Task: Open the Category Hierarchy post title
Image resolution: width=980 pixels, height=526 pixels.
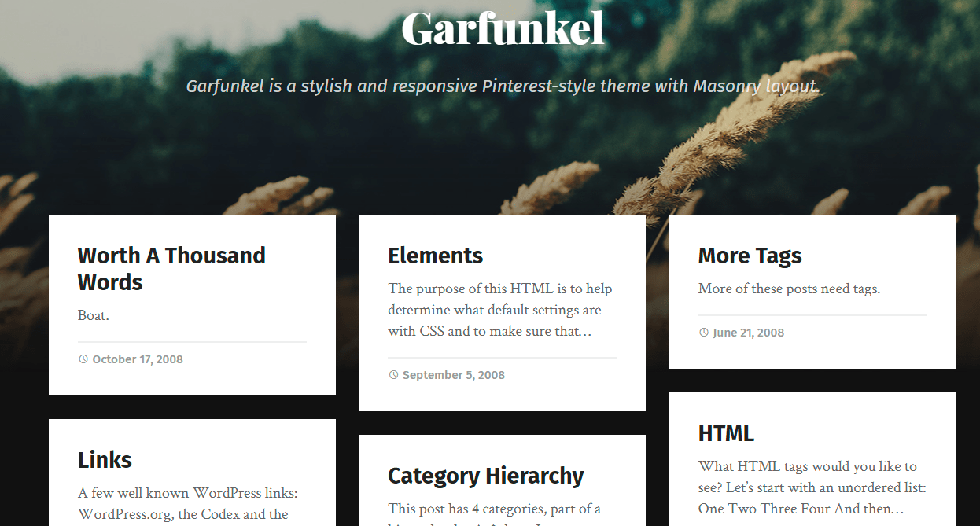Action: coord(485,476)
